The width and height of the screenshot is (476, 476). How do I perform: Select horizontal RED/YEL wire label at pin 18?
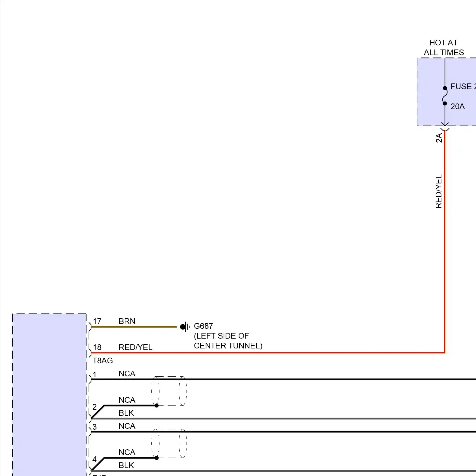click(136, 347)
